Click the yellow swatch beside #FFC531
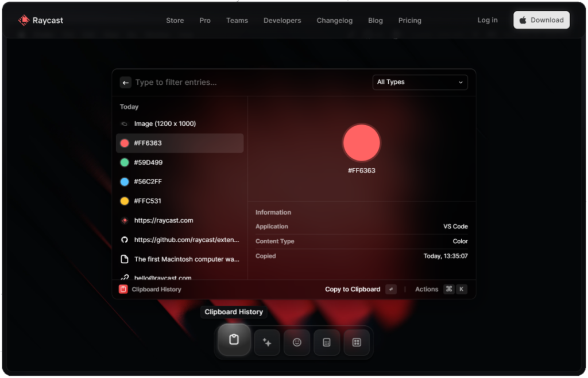The width and height of the screenshot is (588, 378). tap(125, 201)
